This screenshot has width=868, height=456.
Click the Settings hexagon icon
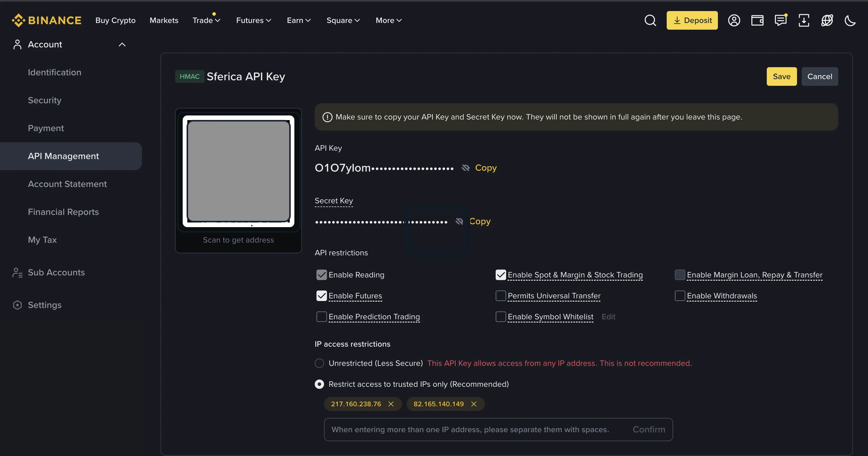[17, 305]
